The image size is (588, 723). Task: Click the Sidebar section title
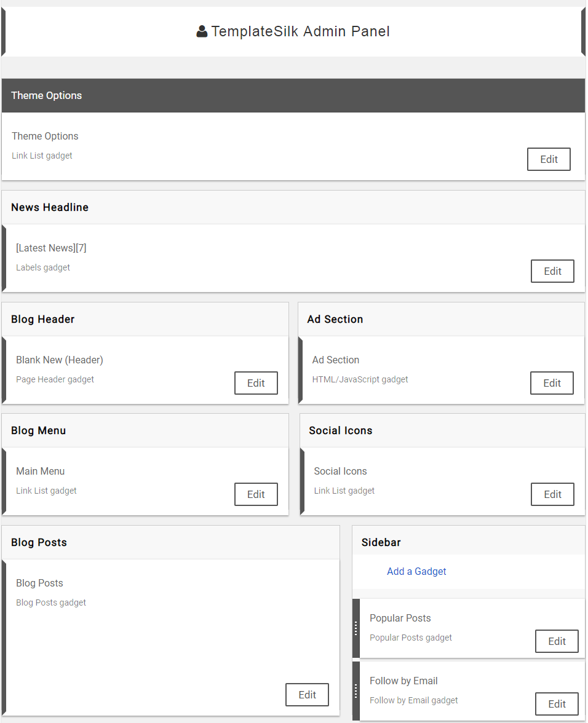pos(381,542)
